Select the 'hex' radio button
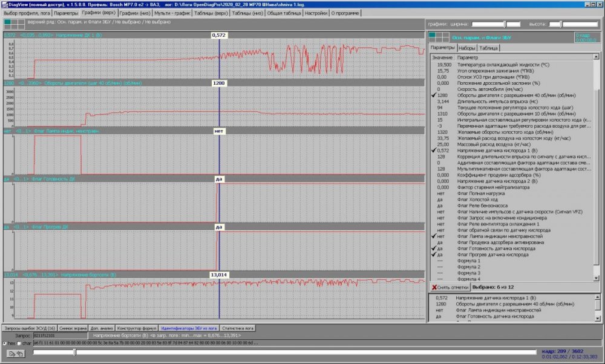Viewport: 605px width, 364px height. (5, 343)
